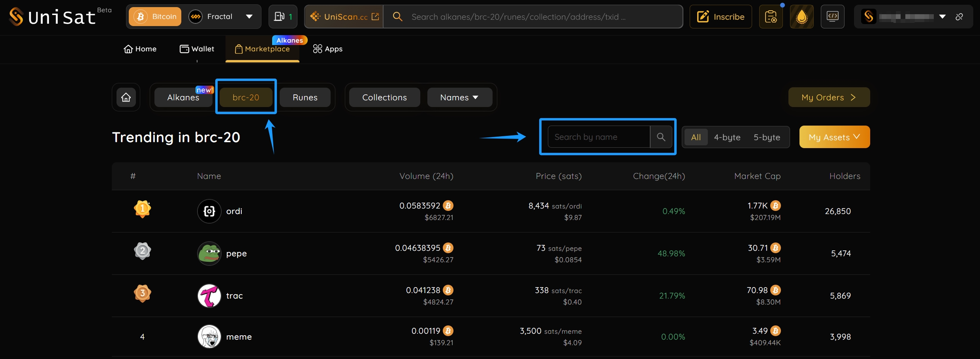The image size is (980, 359).
Task: Open the clipboard orders icon in header
Action: (771, 17)
